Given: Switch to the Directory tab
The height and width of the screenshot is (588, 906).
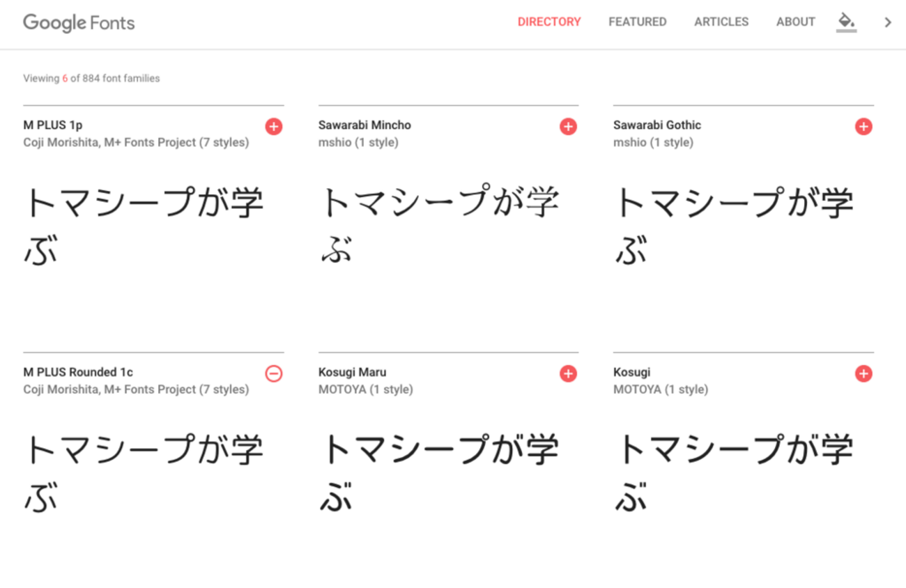Looking at the screenshot, I should click(x=548, y=22).
